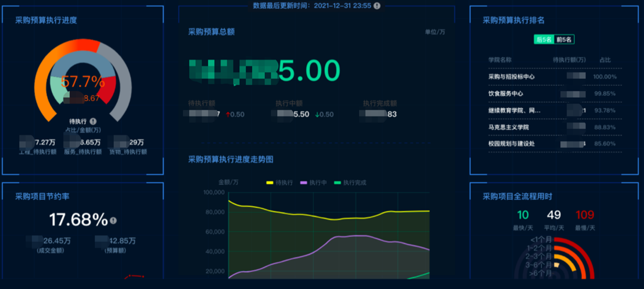Click the 占比 column header

pos(605,60)
